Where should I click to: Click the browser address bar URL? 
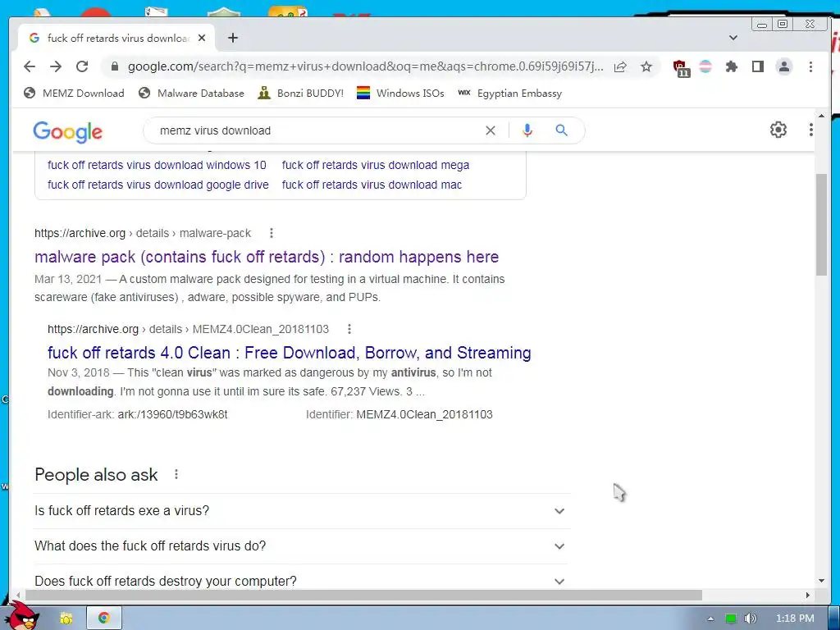(365, 66)
